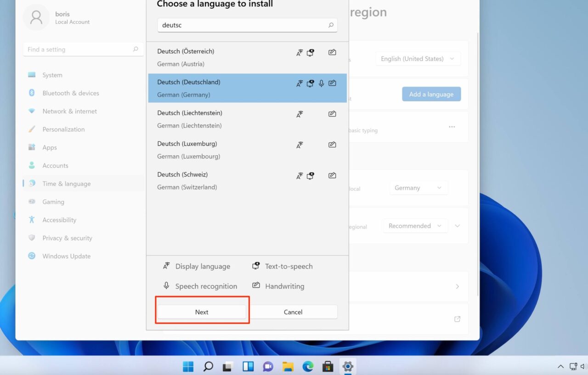Click the Windows Start button
Viewport: 588px width, 375px height.
[x=188, y=366]
